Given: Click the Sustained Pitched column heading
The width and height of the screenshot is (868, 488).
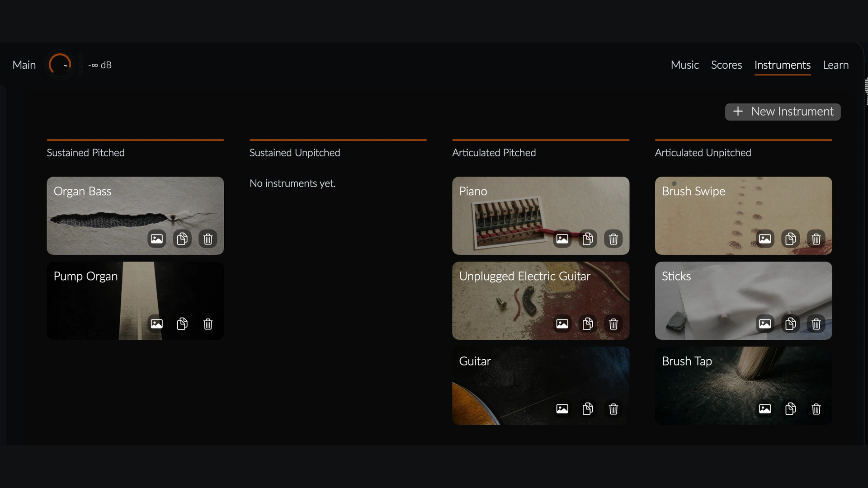Looking at the screenshot, I should [85, 153].
